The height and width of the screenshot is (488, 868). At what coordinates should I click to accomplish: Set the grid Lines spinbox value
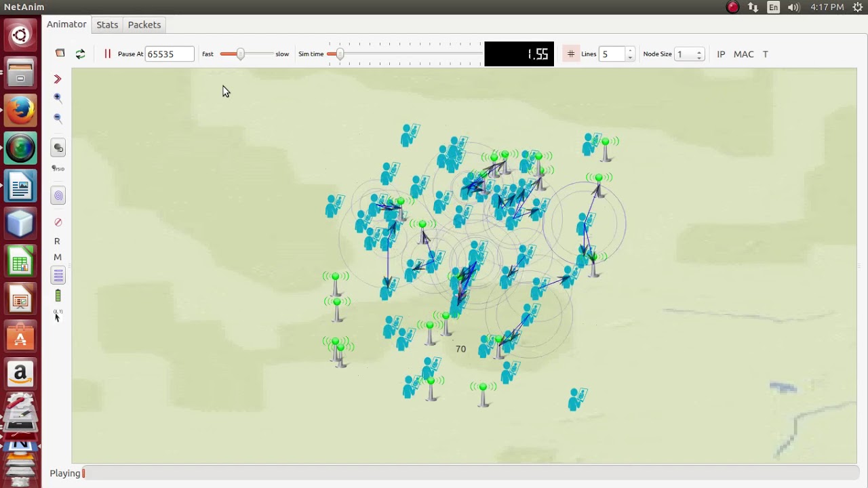pos(612,54)
